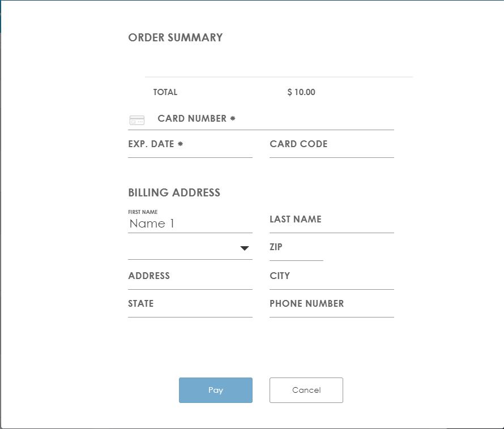Open the state dropdown field
504x429 pixels.
[x=190, y=308]
